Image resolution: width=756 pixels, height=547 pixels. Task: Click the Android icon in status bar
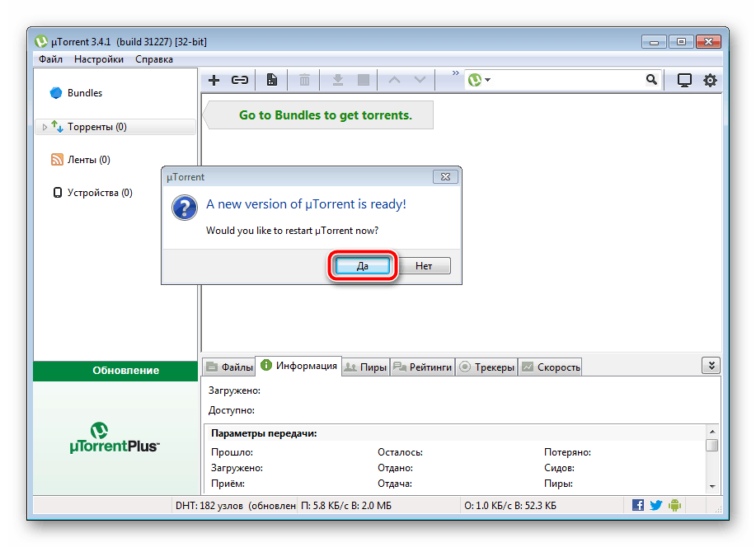pyautogui.click(x=674, y=505)
